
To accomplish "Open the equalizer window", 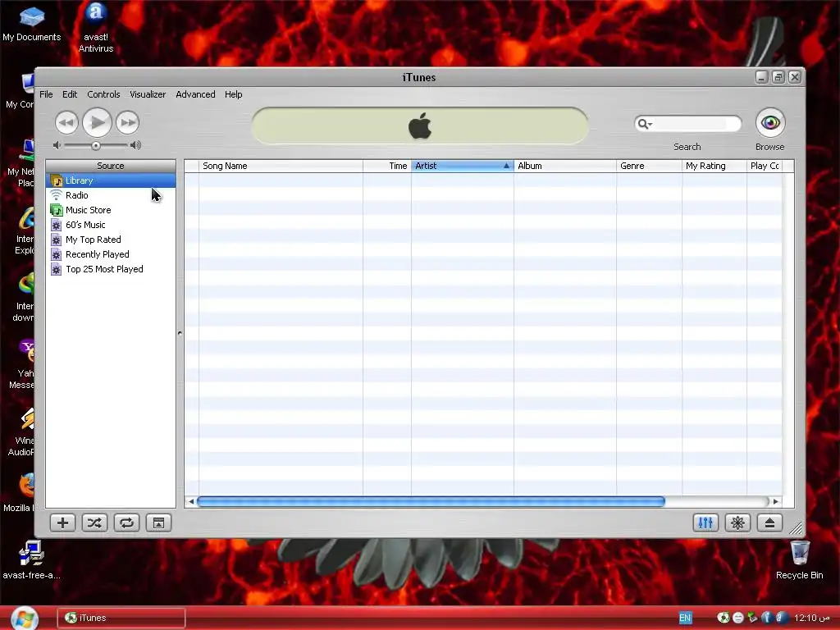I will (705, 523).
